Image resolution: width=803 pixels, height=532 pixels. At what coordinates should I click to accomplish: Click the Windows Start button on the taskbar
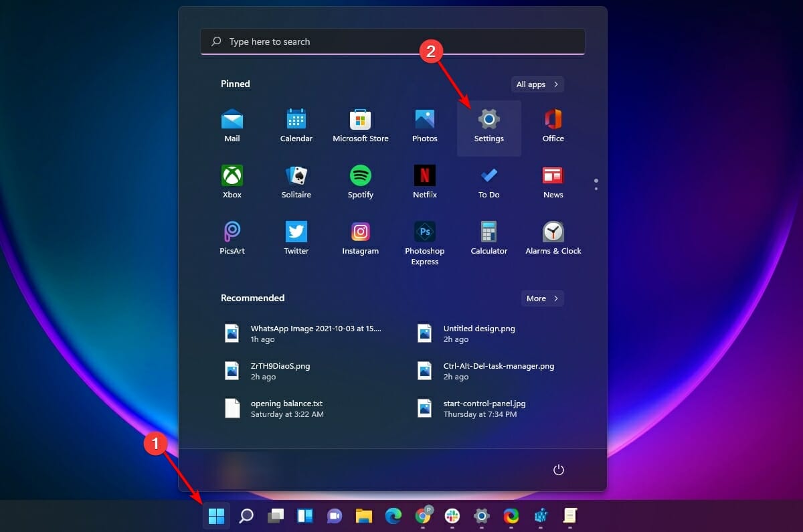(x=216, y=516)
